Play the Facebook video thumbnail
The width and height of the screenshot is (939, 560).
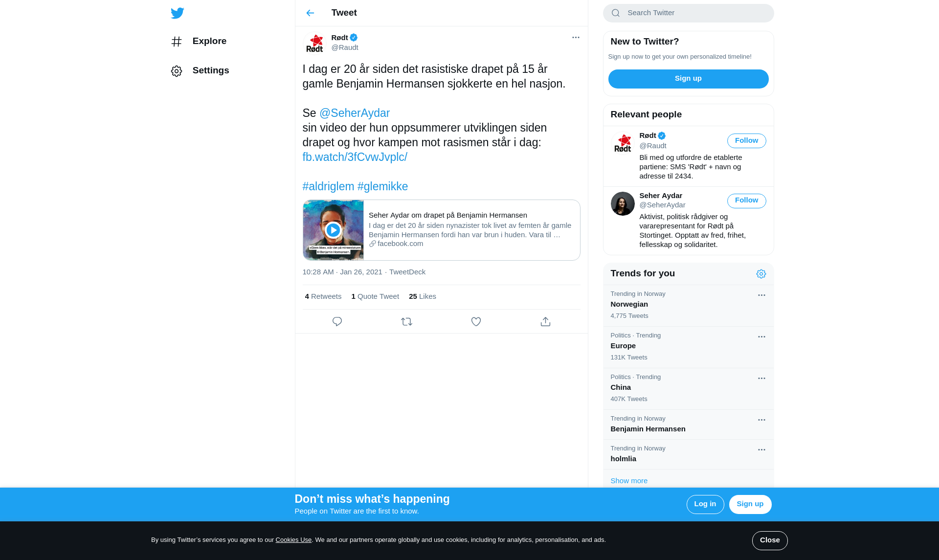[333, 230]
